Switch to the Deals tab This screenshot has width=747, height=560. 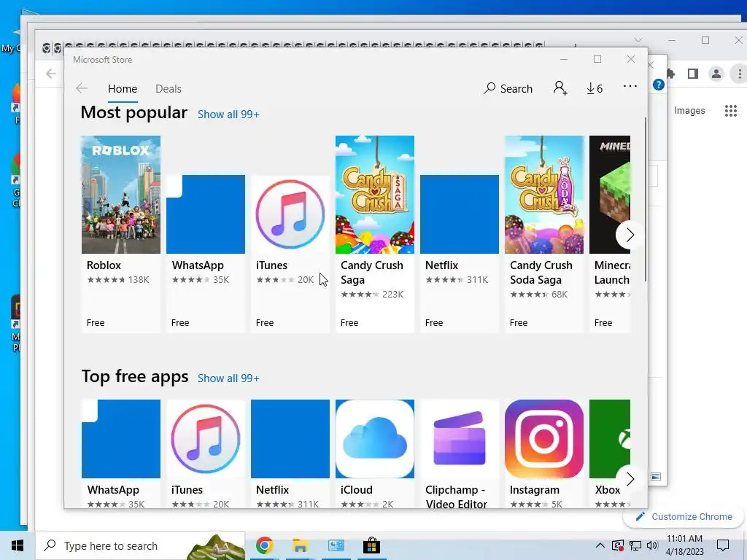pos(169,88)
